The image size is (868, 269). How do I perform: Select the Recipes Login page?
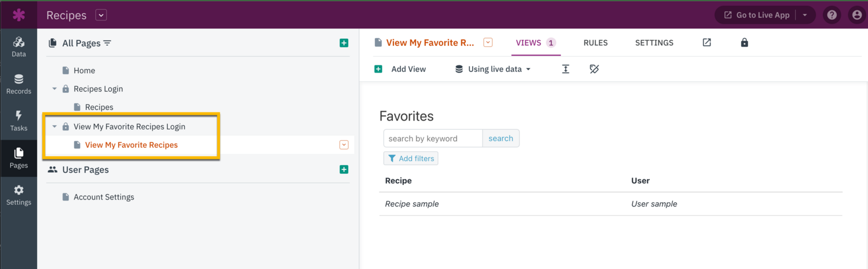[98, 89]
